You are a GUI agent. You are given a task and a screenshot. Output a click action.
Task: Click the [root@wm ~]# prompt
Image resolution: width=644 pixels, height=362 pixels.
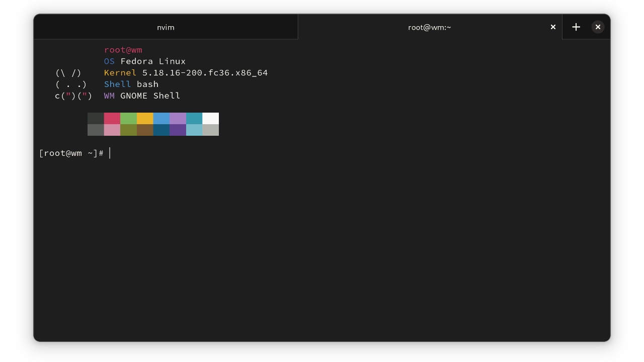pyautogui.click(x=71, y=153)
